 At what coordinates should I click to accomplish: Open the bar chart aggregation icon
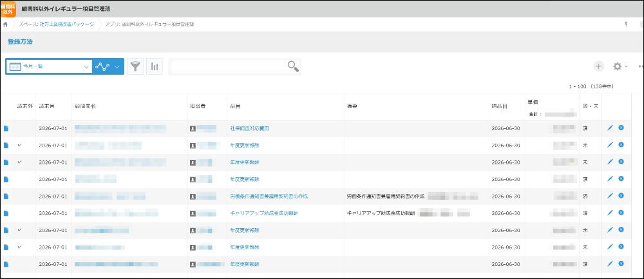[155, 66]
